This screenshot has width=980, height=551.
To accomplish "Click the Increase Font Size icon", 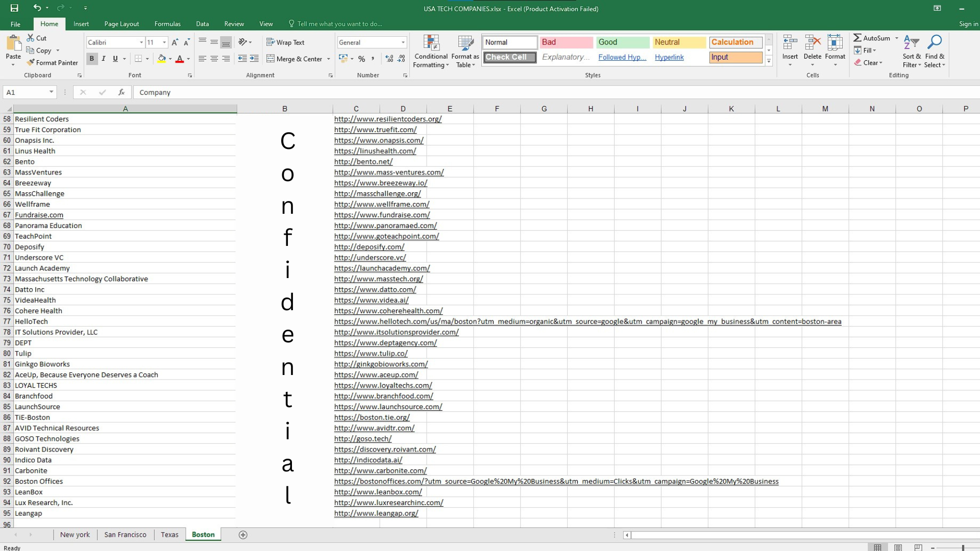I will click(x=175, y=42).
